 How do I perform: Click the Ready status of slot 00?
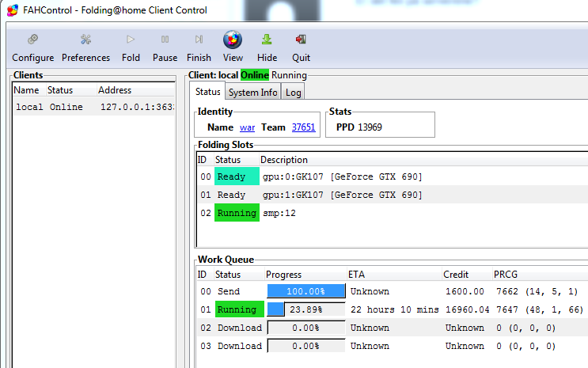click(x=237, y=176)
